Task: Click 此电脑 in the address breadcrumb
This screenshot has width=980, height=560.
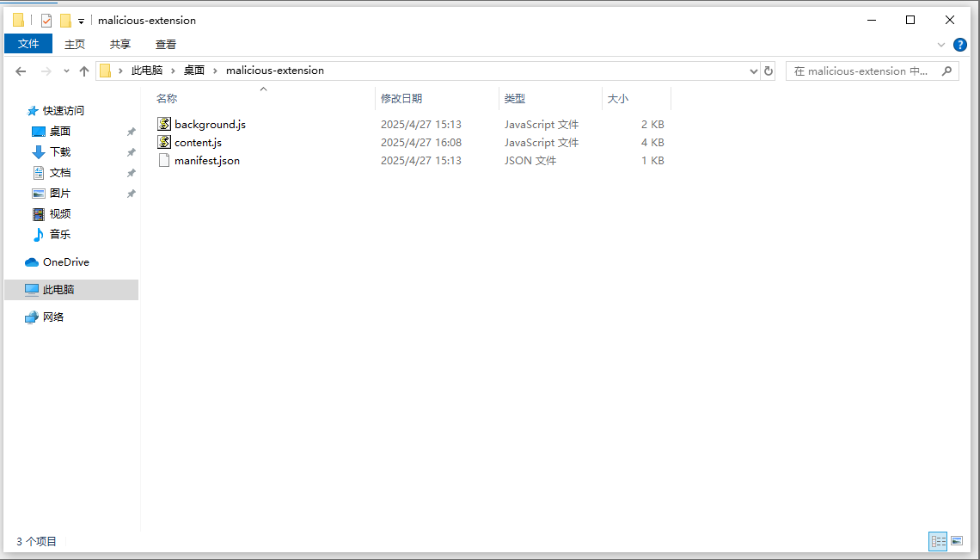Action: point(147,71)
